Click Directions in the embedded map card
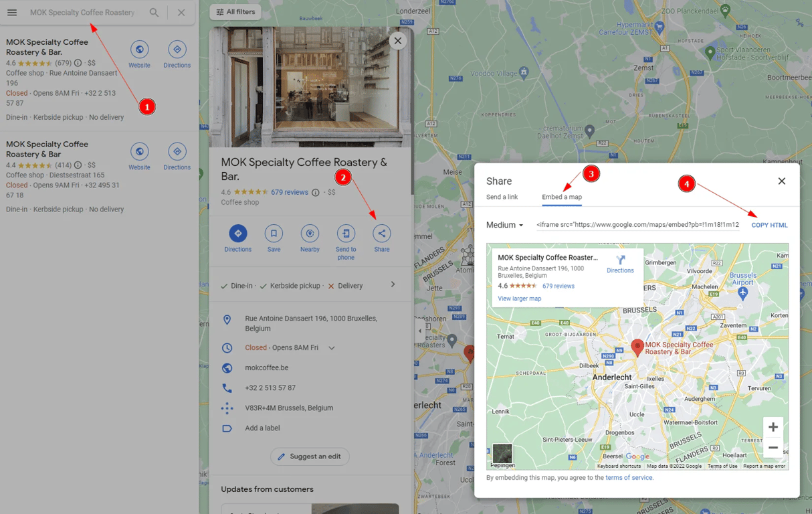This screenshot has height=514, width=812. pos(620,264)
